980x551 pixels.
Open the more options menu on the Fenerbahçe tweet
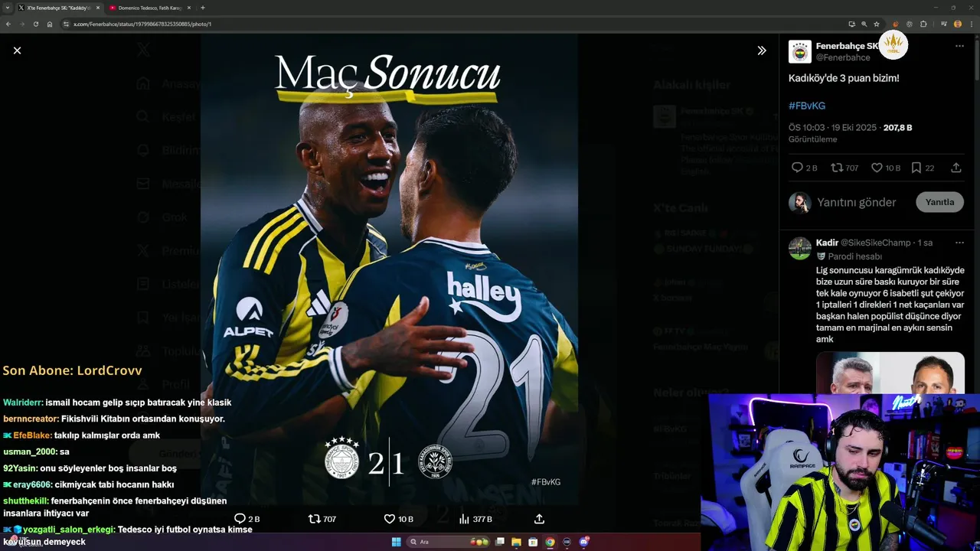[x=959, y=46]
